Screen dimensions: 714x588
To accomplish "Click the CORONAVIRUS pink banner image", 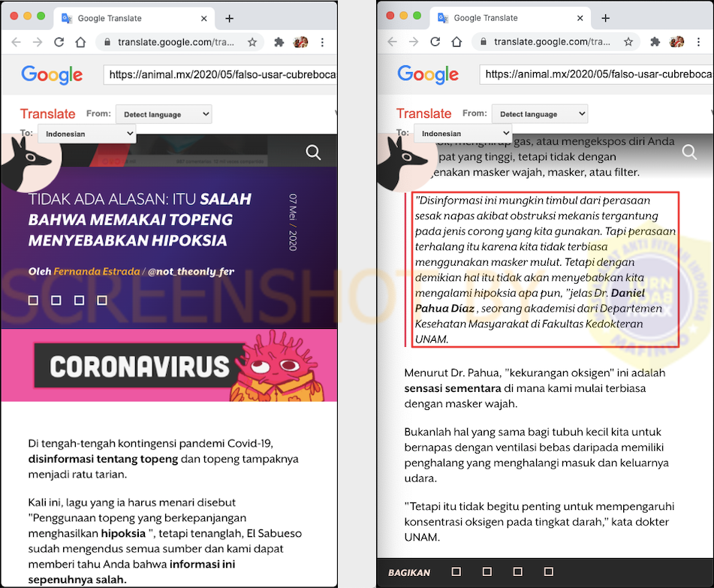I will point(169,365).
